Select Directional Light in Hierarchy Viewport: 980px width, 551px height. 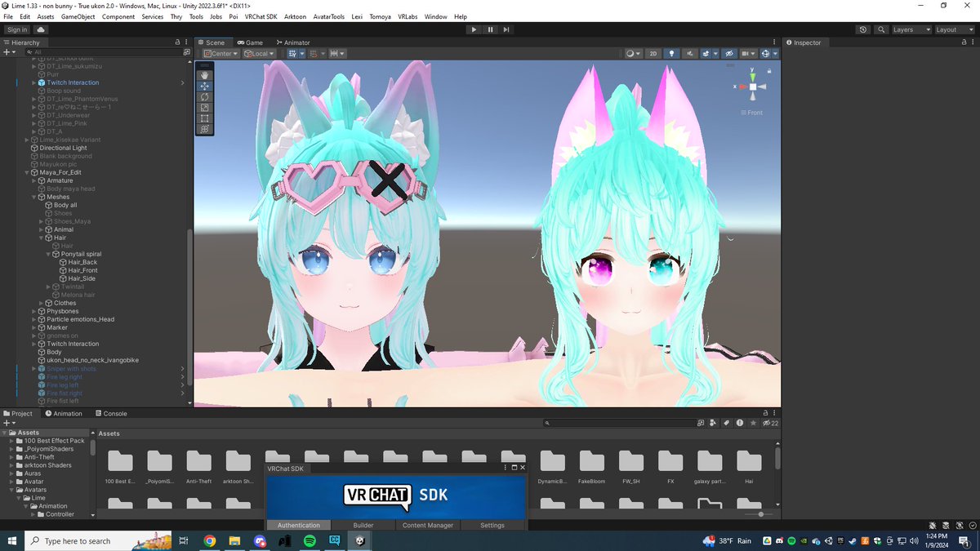[x=63, y=148]
